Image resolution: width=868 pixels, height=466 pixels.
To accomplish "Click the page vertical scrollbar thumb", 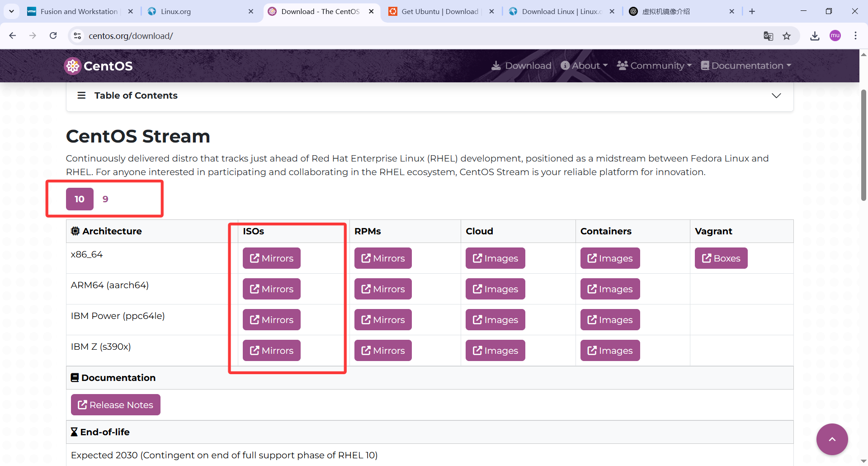I will pyautogui.click(x=863, y=145).
